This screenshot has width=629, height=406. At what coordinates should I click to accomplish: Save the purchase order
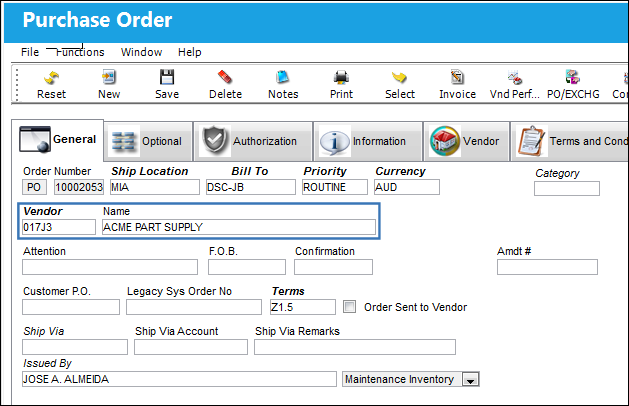point(167,77)
